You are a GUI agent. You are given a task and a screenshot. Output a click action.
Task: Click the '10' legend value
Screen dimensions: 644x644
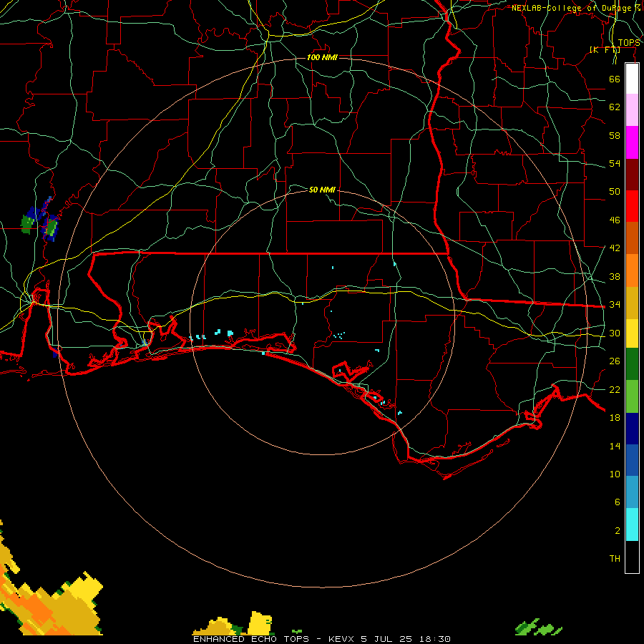click(x=615, y=474)
